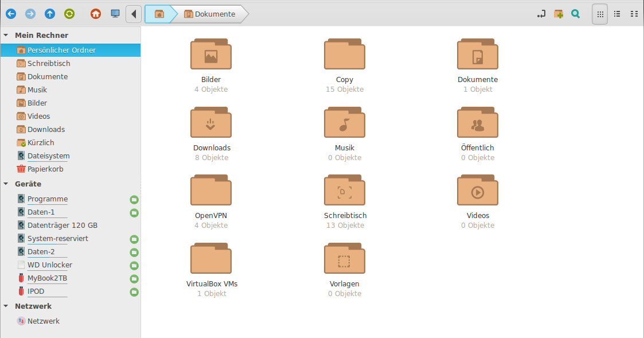The width and height of the screenshot is (644, 338).
Task: Open Dokumente in the sidebar
Action: tap(70, 76)
